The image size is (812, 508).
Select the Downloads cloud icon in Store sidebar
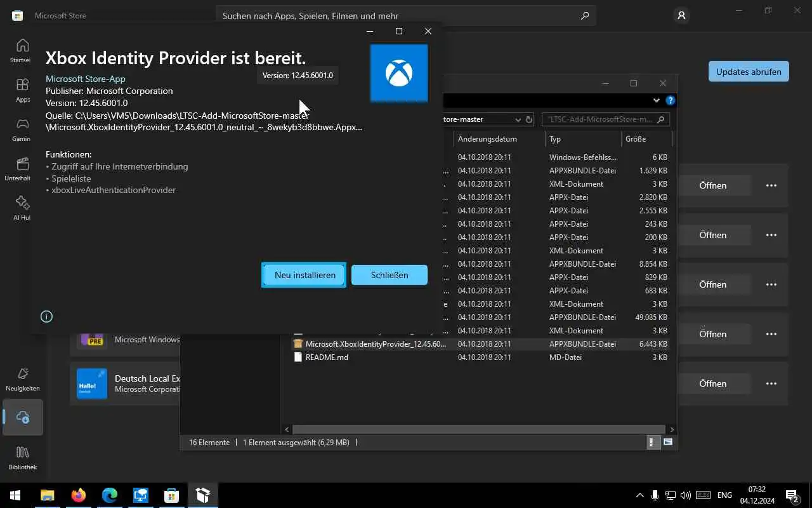tap(23, 417)
